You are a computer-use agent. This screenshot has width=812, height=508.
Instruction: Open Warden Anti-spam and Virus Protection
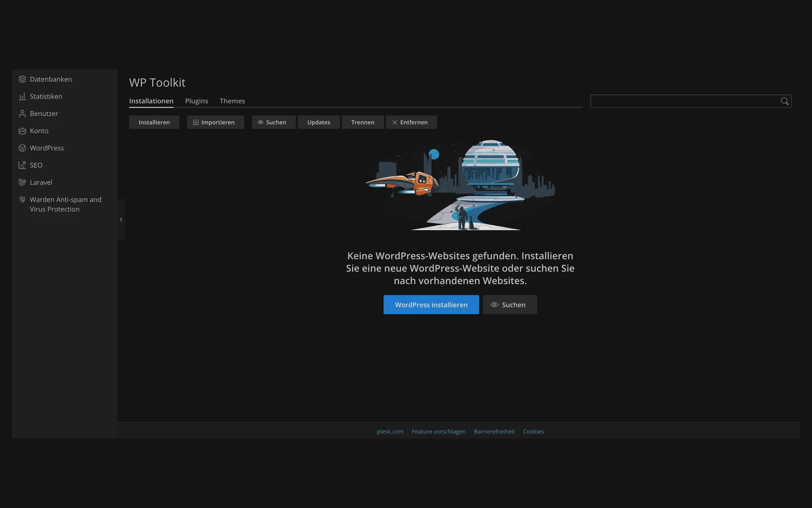coord(65,204)
